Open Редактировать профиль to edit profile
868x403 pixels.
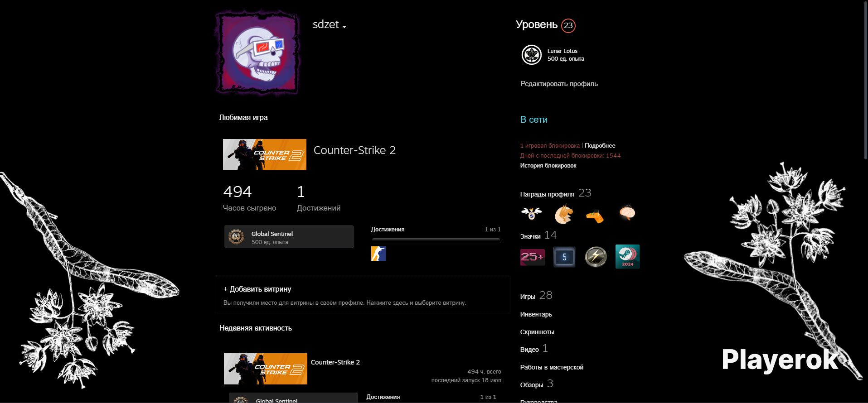click(x=559, y=84)
